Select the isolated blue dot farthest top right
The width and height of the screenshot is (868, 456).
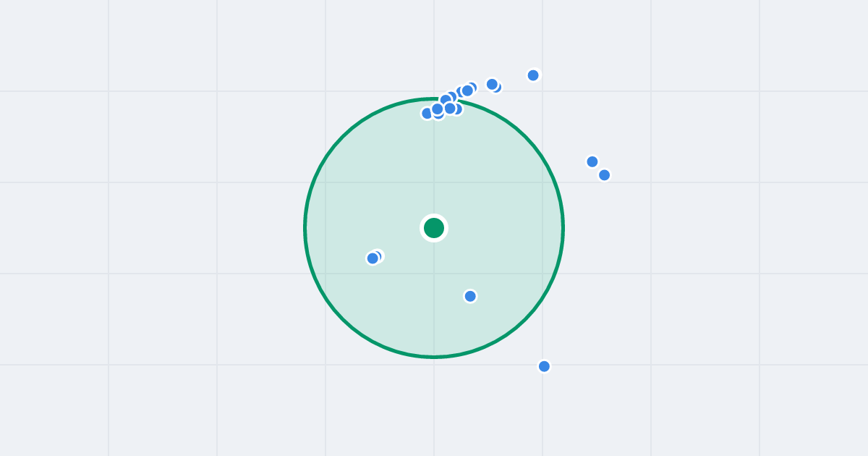pyautogui.click(x=533, y=75)
